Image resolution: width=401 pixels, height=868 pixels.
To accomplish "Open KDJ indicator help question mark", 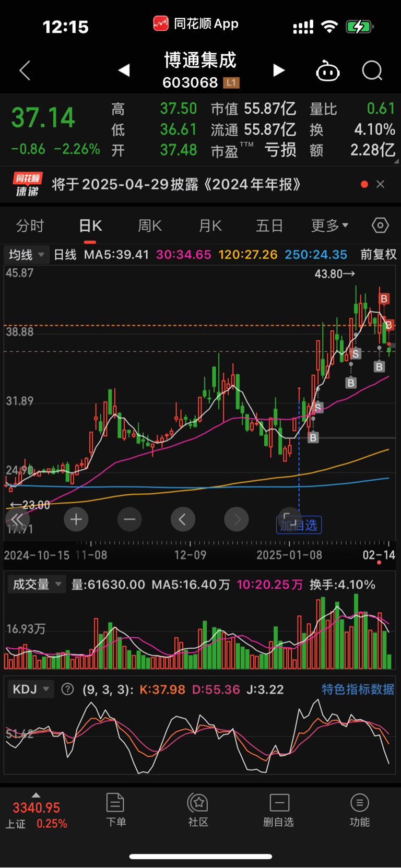I will tap(67, 689).
